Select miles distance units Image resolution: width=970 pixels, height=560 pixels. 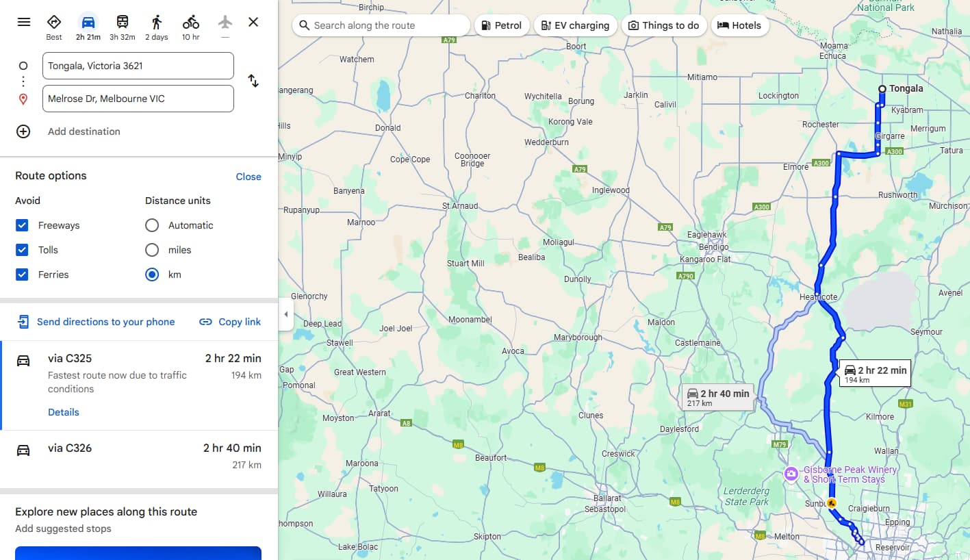click(x=152, y=250)
